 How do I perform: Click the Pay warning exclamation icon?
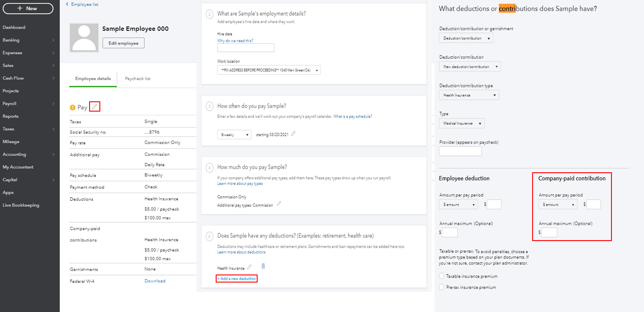[x=73, y=108]
